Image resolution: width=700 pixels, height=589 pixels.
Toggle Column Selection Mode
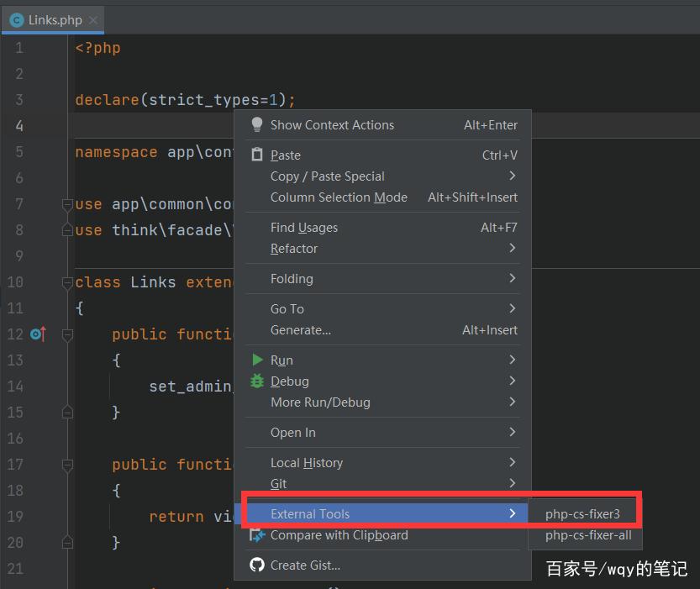pos(339,197)
